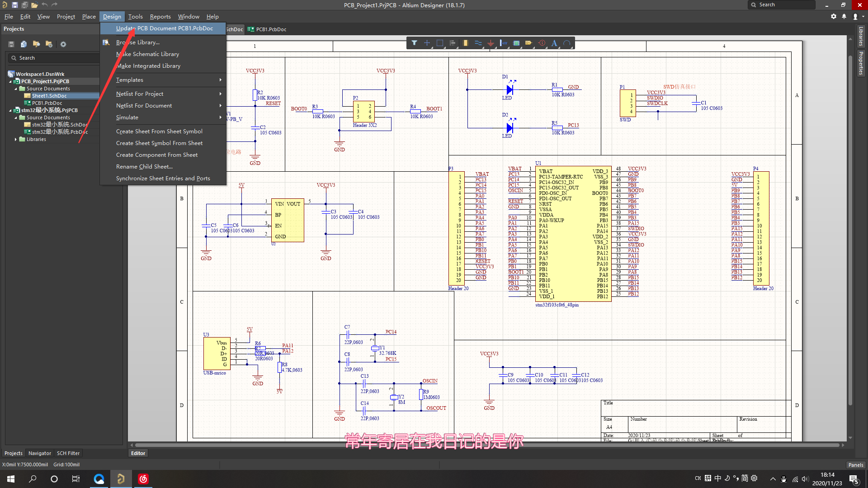The height and width of the screenshot is (488, 868).
Task: Open the Place menu
Action: pyautogui.click(x=89, y=17)
